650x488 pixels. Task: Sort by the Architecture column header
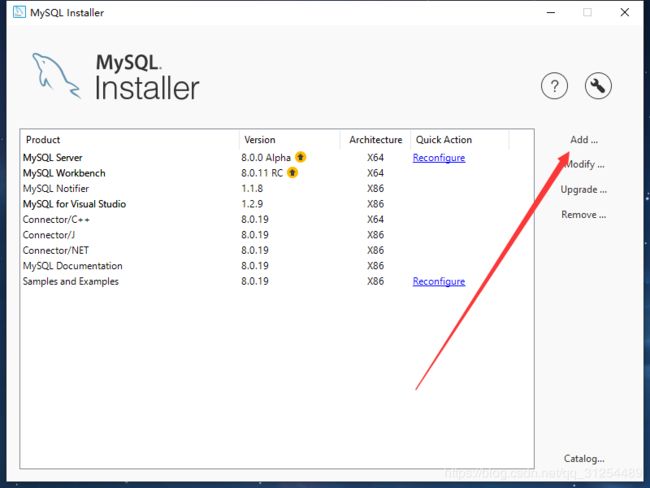375,140
